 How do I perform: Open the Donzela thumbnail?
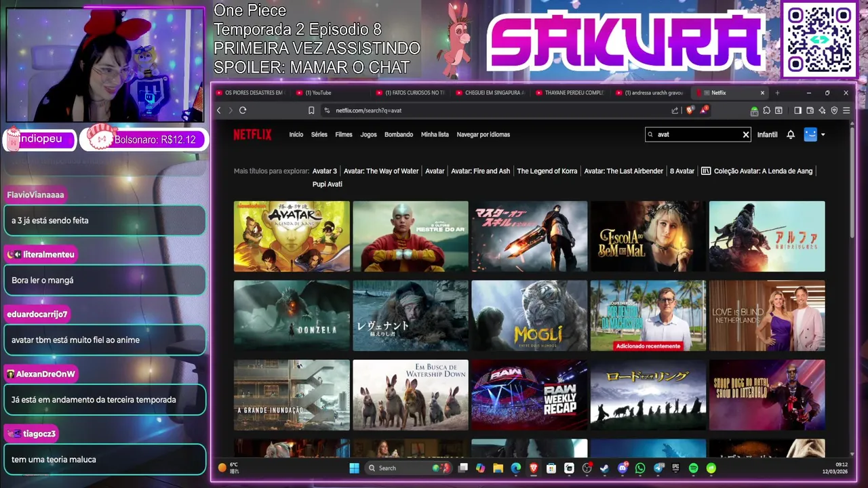(292, 315)
